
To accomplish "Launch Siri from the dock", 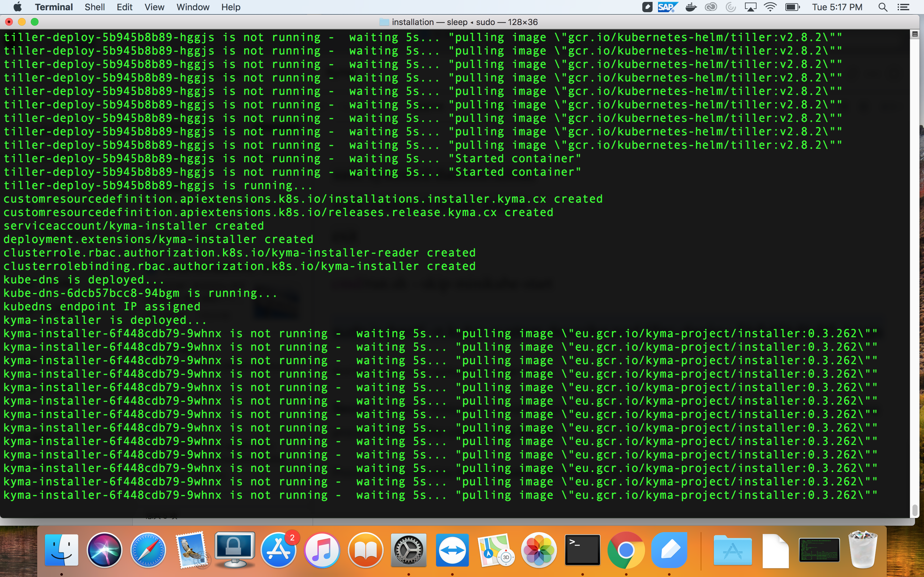I will point(105,550).
